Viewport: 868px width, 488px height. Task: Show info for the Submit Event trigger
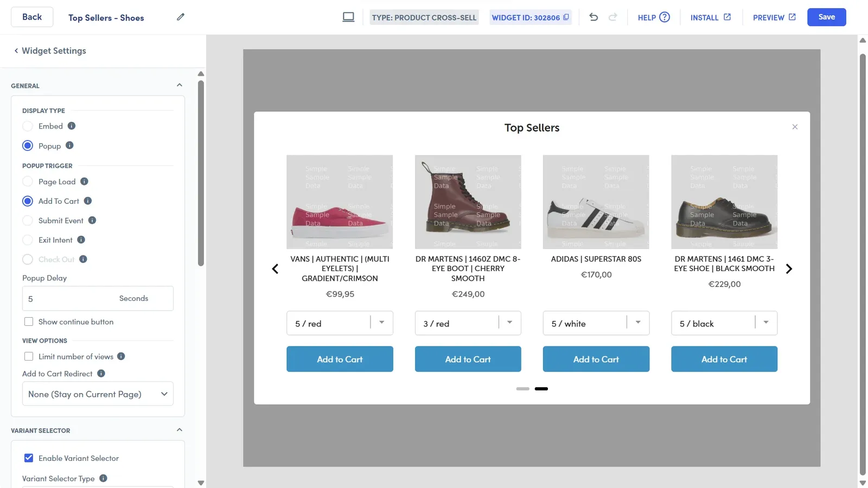[x=92, y=221]
